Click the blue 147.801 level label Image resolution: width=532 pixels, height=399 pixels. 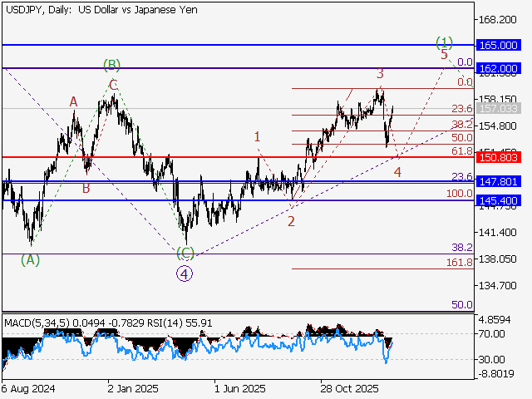(x=499, y=181)
